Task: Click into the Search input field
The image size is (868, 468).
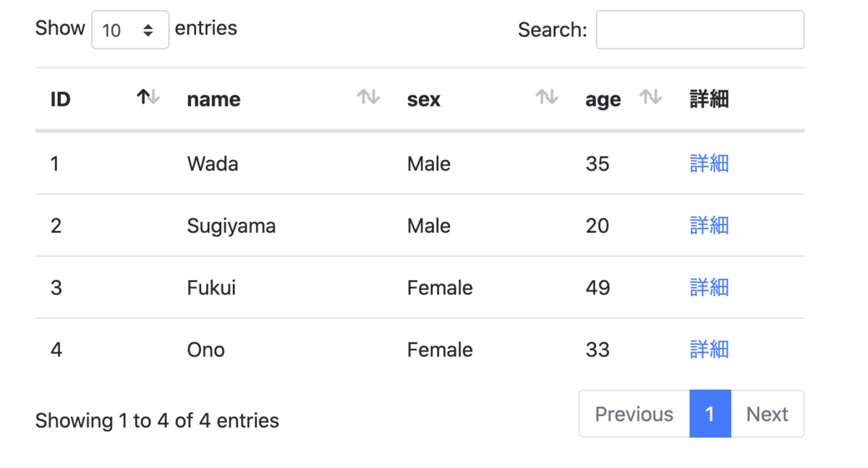Action: (x=699, y=30)
